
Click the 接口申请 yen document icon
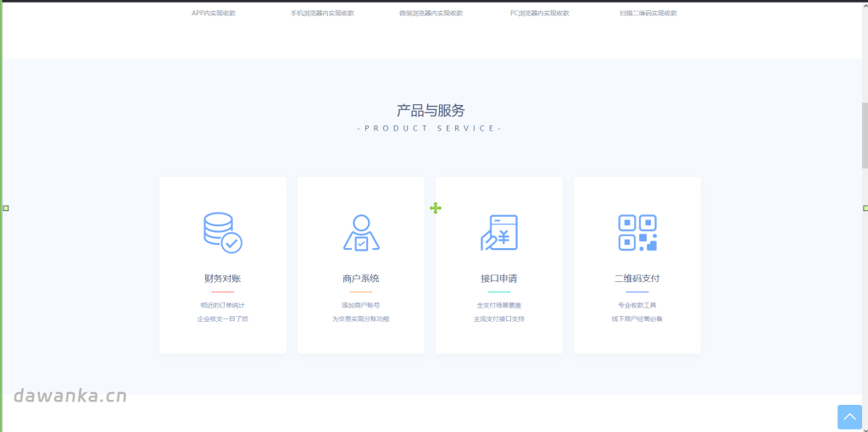(x=498, y=233)
